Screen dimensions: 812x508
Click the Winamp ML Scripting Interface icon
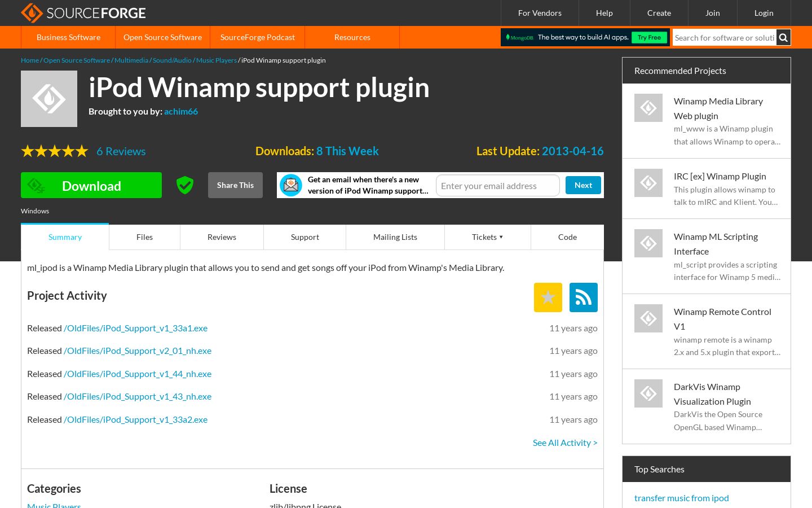pyautogui.click(x=648, y=243)
